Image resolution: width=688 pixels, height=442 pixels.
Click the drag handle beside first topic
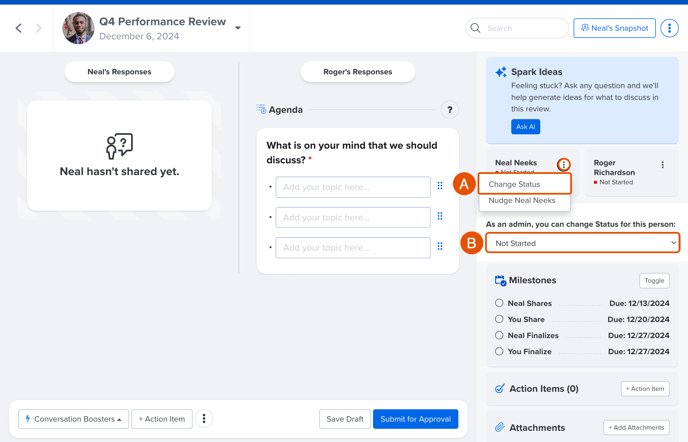point(440,186)
